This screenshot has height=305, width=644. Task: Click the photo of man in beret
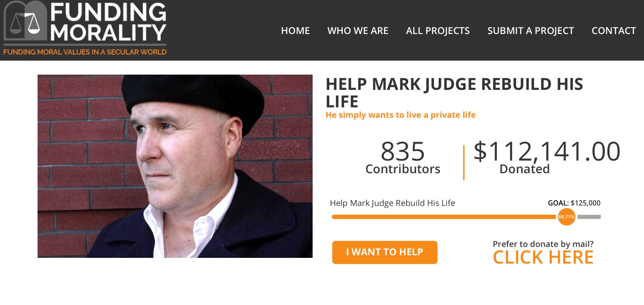pyautogui.click(x=175, y=166)
